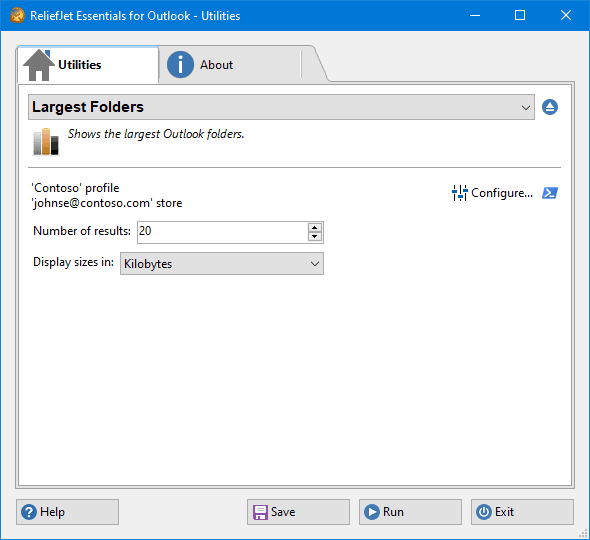Click the Run button
Image resolution: width=590 pixels, height=540 pixels.
[x=410, y=512]
